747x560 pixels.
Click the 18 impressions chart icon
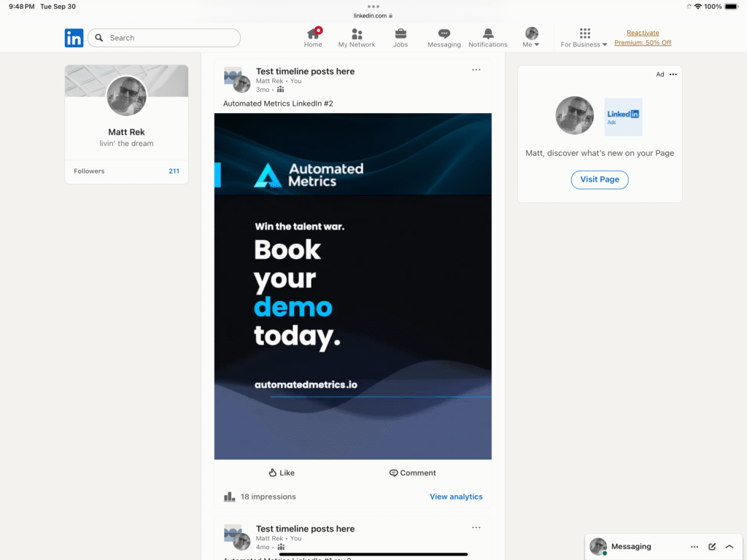click(x=230, y=497)
